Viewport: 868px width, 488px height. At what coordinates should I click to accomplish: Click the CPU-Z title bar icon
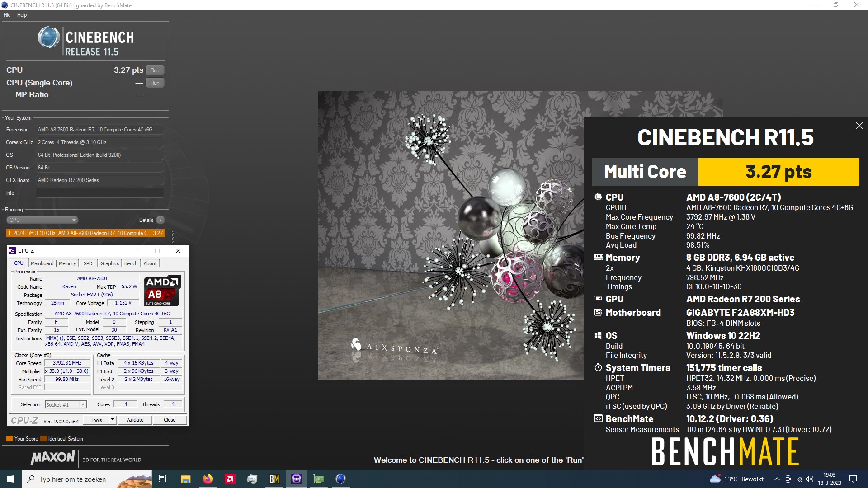(13, 251)
